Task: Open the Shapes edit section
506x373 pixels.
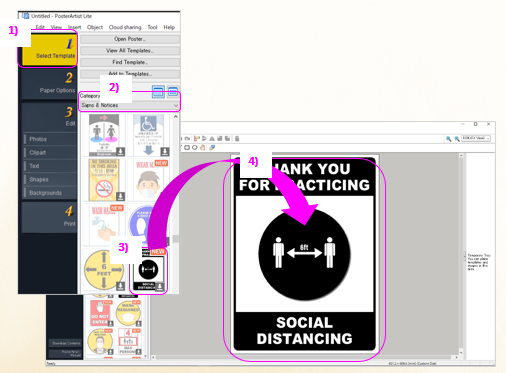Action: [x=50, y=179]
